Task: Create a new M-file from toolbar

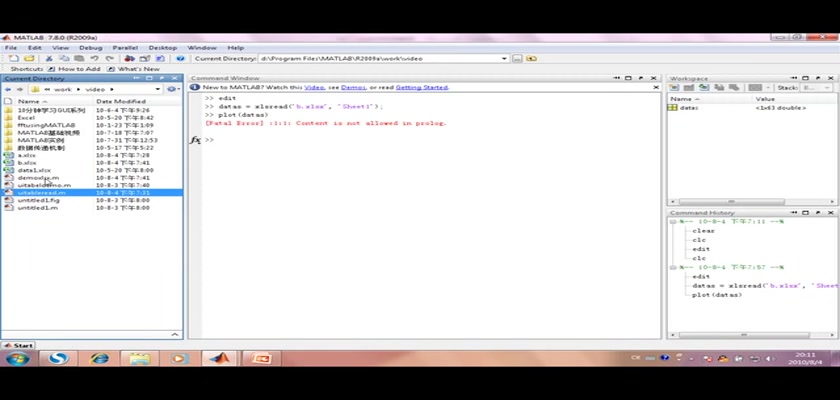Action: pyautogui.click(x=14, y=58)
